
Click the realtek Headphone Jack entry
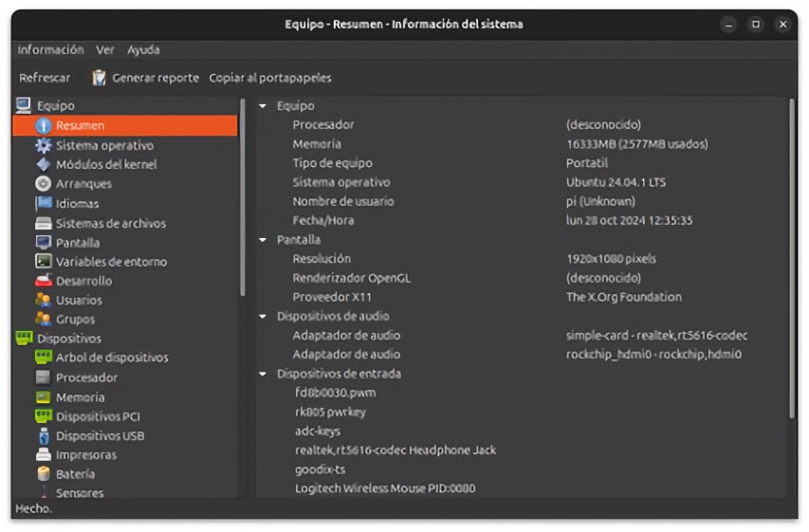pyautogui.click(x=395, y=449)
